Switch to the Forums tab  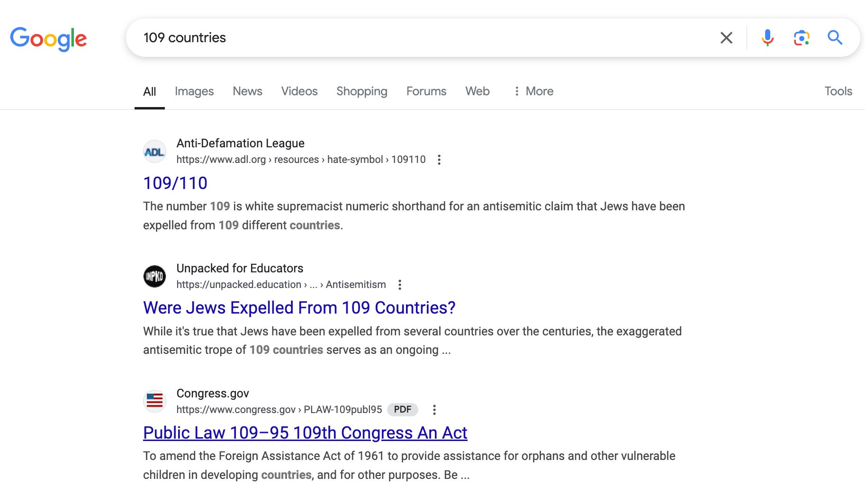[x=426, y=91]
